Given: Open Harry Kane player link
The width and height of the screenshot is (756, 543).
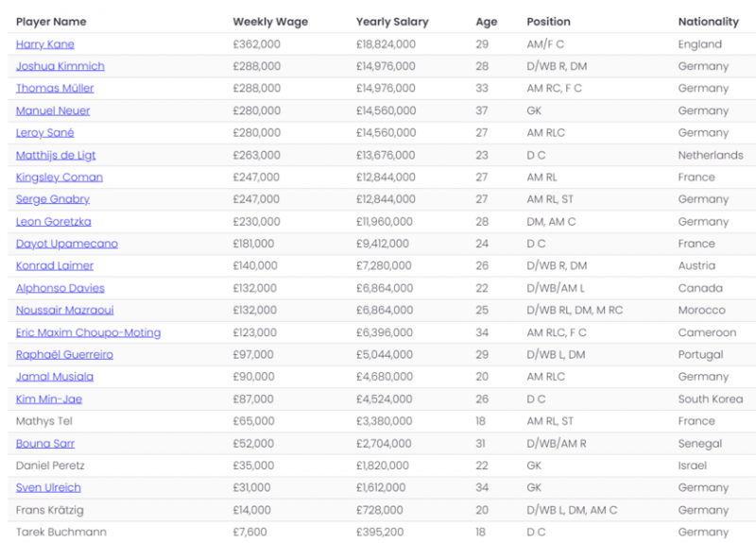Looking at the screenshot, I should pos(44,44).
